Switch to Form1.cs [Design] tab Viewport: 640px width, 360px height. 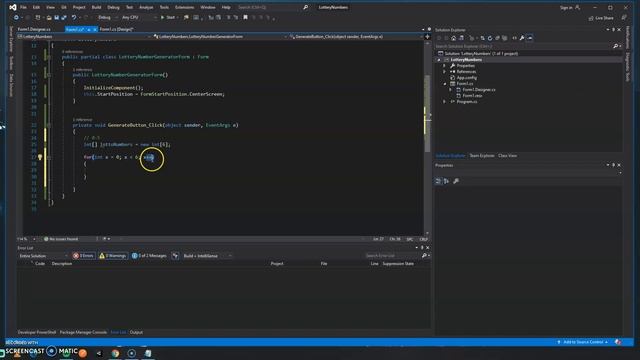(116, 29)
